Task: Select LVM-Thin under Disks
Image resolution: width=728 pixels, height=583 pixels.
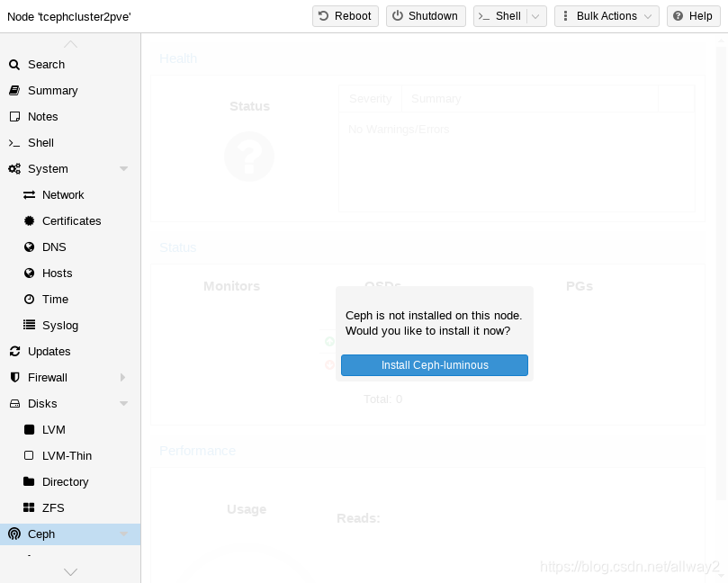Action: click(70, 456)
